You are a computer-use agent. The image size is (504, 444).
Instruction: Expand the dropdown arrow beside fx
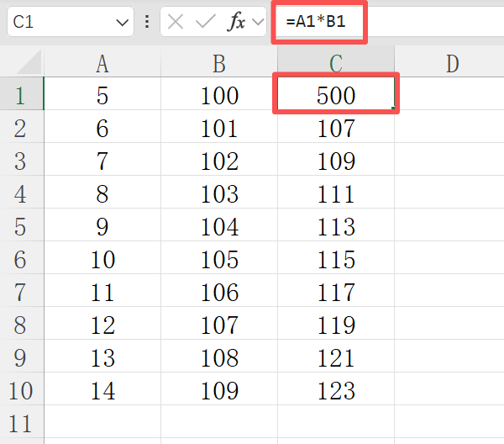tap(258, 23)
